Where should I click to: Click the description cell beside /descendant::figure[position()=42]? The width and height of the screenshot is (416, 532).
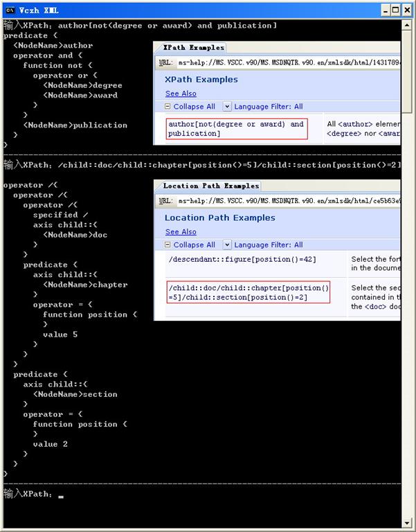(x=375, y=263)
